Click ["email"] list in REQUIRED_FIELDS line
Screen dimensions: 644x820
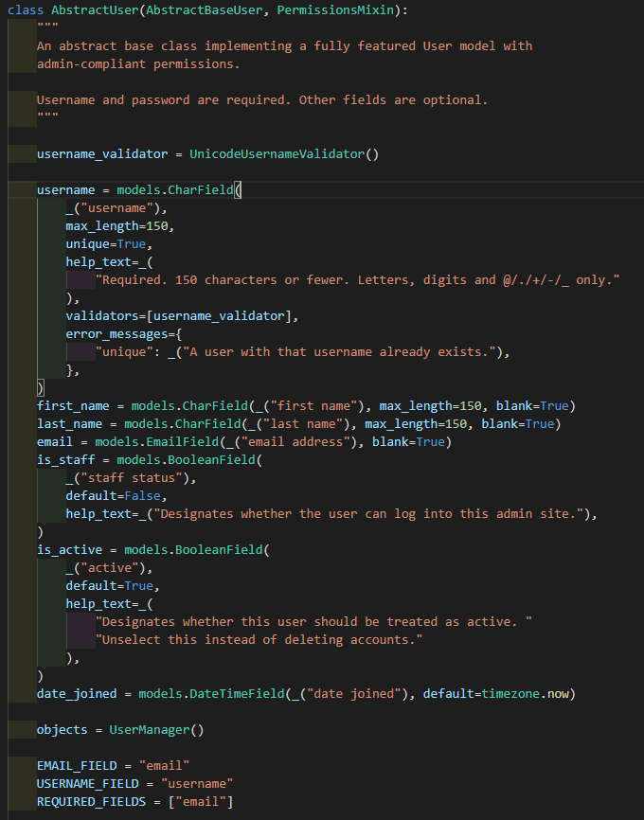tap(201, 801)
